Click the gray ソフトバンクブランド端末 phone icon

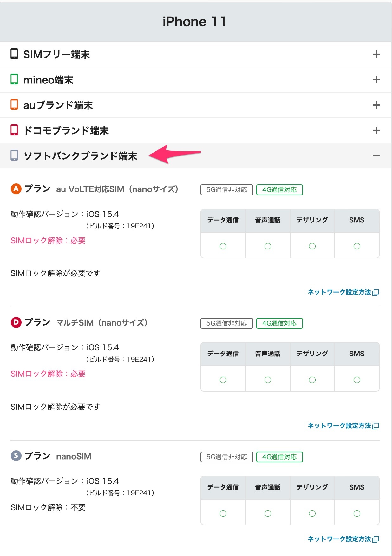click(14, 156)
